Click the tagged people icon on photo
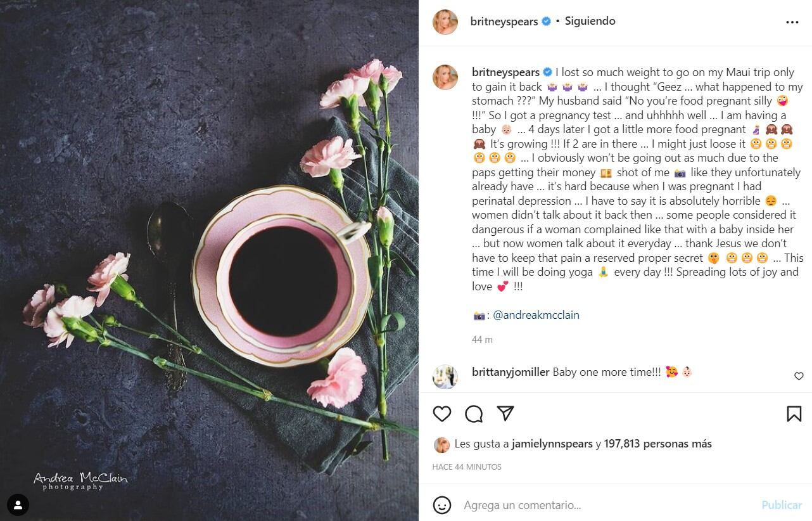This screenshot has width=812, height=521. coord(18,505)
